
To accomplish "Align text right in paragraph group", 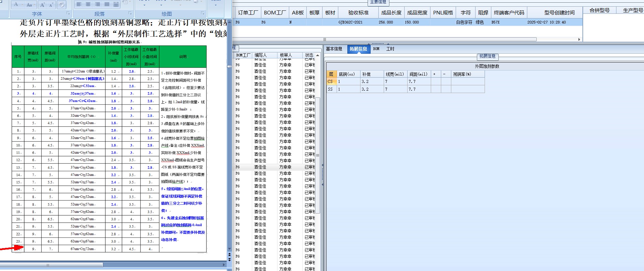I will 98,4.
